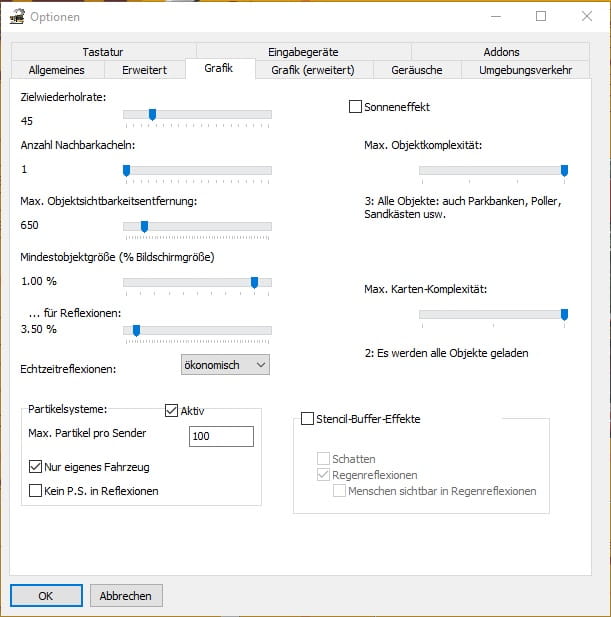Enable the Sonneneffekt checkbox

[x=355, y=107]
